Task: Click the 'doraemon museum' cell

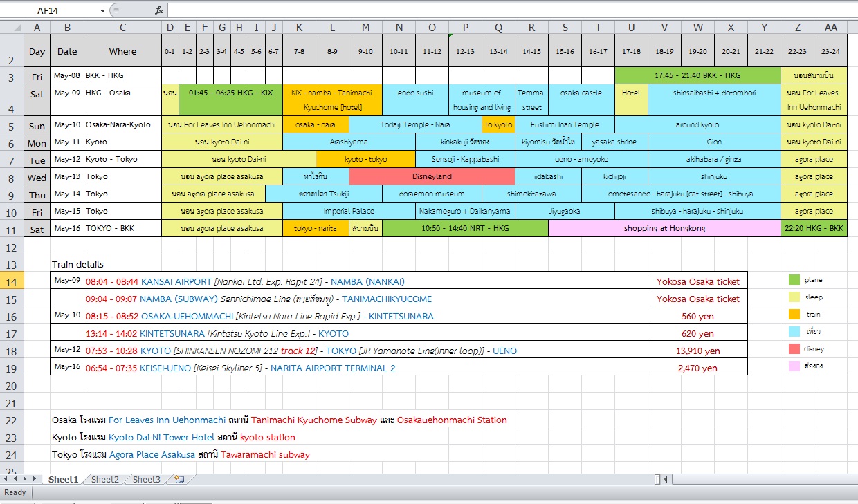Action: (432, 194)
